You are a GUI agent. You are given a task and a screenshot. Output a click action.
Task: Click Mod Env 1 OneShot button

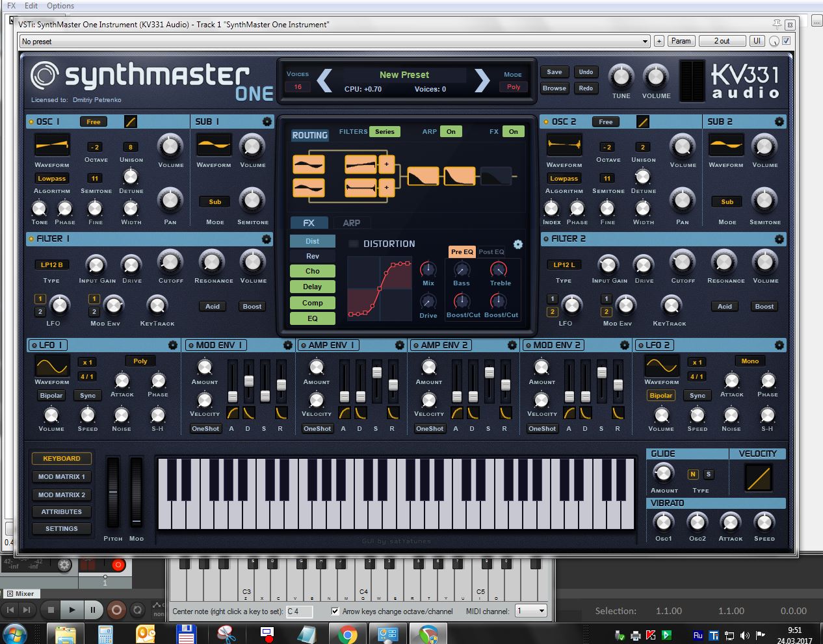tap(205, 428)
